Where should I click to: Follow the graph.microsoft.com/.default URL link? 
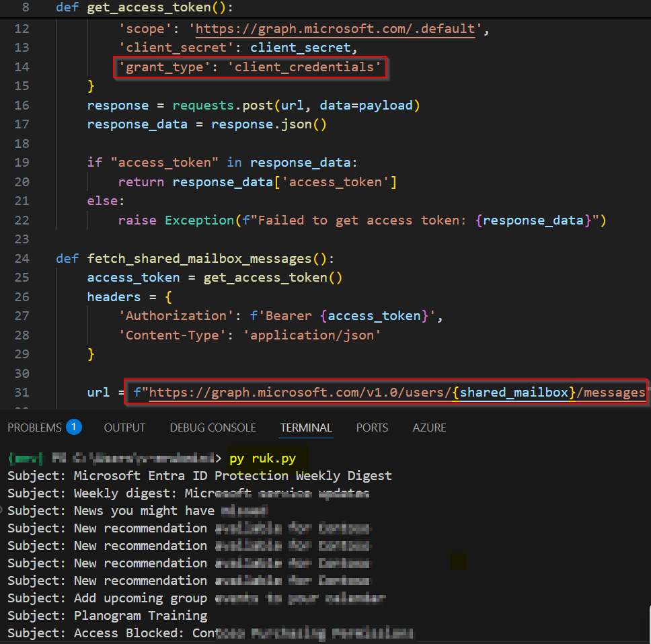[x=335, y=29]
